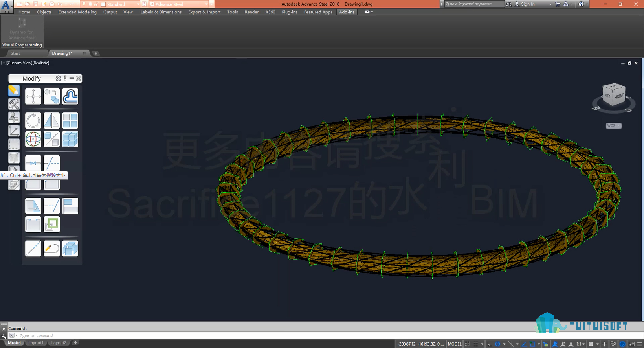Click the Dynamo for Advance Steel button
Viewport: 644px width, 348px height.
point(22,29)
